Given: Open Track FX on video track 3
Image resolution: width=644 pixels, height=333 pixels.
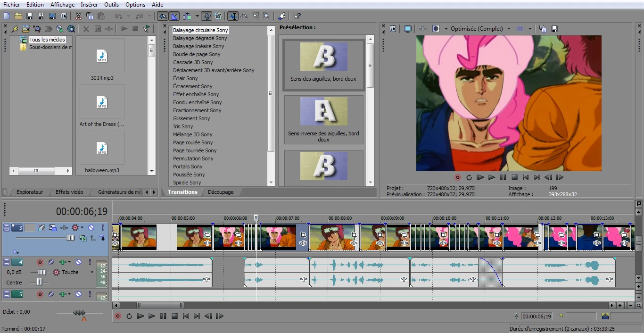Looking at the screenshot, I should click(x=64, y=227).
